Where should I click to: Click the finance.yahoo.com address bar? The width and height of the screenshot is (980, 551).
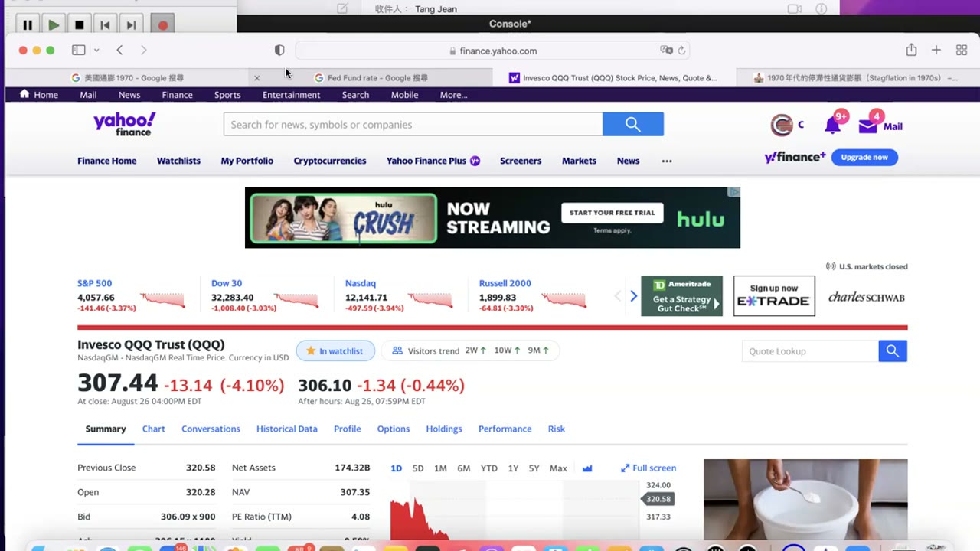tap(493, 51)
